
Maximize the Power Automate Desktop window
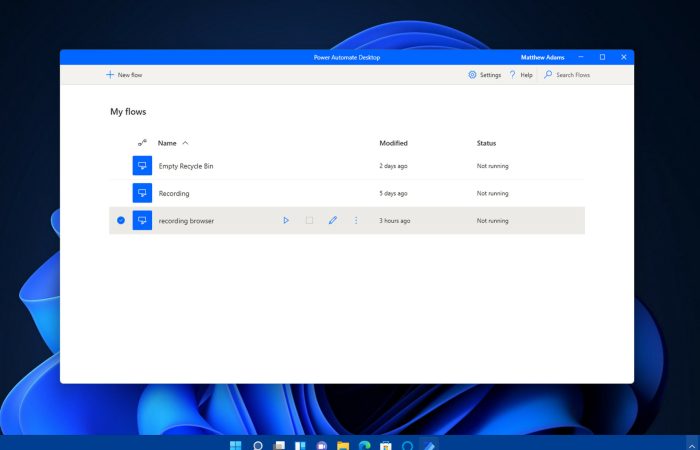click(x=602, y=57)
